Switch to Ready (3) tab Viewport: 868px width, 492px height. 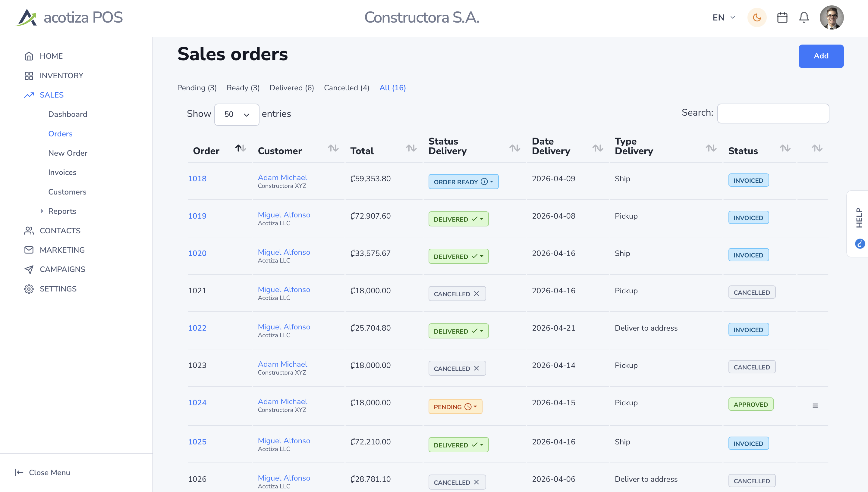[x=243, y=88]
